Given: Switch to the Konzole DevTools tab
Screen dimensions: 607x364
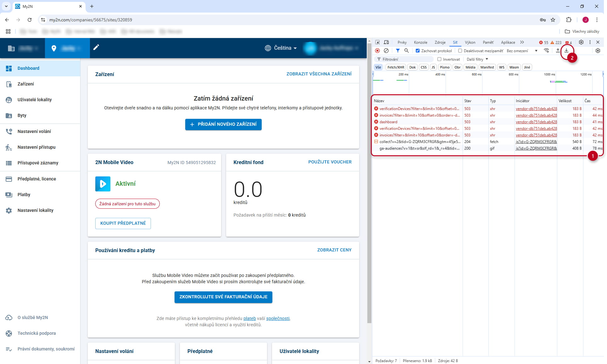Looking at the screenshot, I should tap(420, 42).
